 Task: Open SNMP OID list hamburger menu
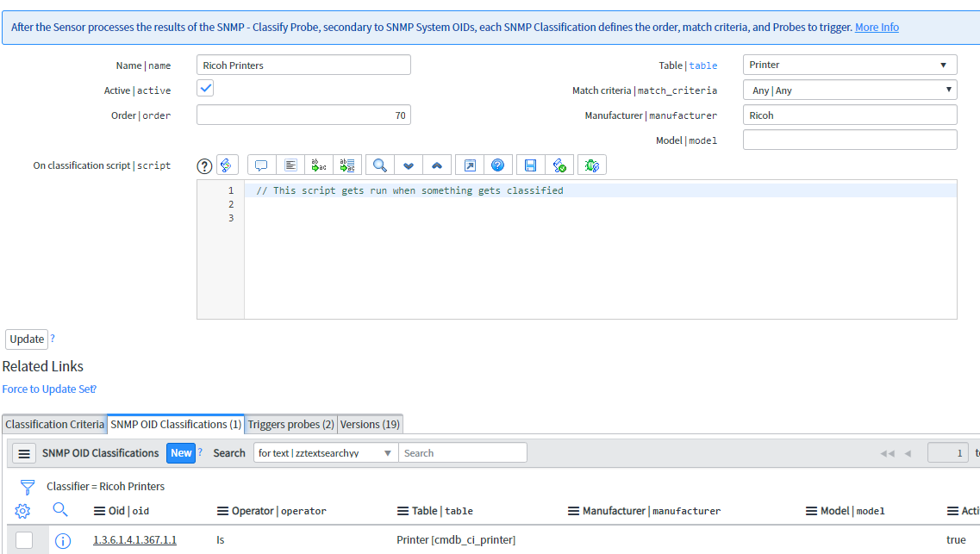pos(24,453)
